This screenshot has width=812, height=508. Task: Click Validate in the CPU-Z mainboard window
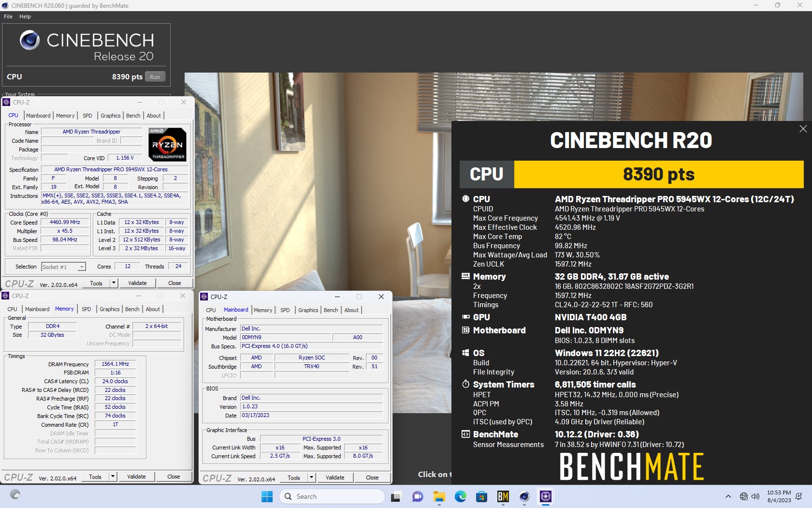tap(335, 478)
